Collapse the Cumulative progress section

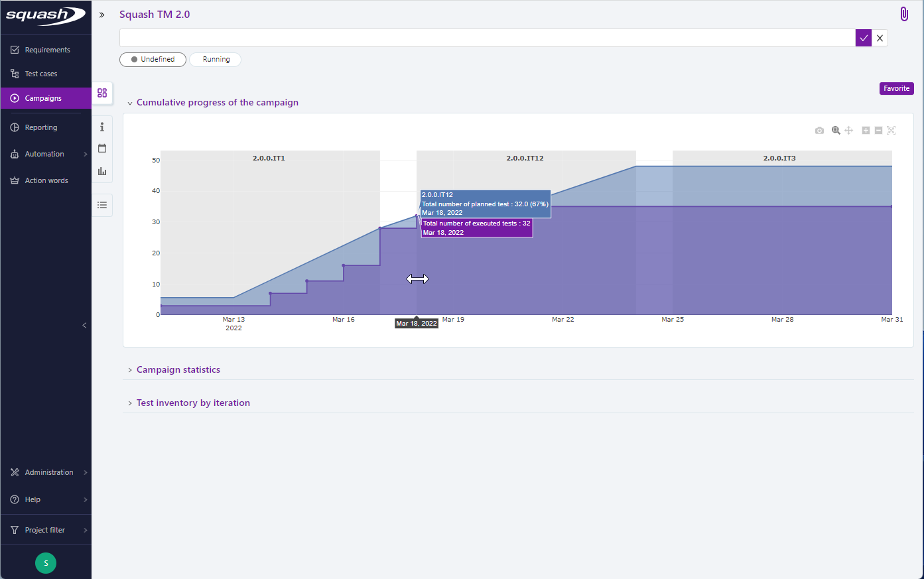click(129, 102)
